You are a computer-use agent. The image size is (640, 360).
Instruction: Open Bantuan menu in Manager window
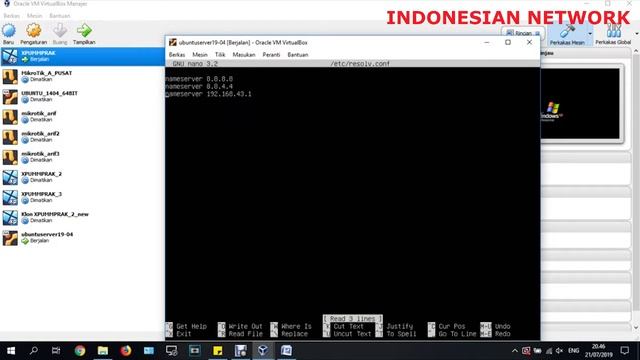pyautogui.click(x=60, y=16)
